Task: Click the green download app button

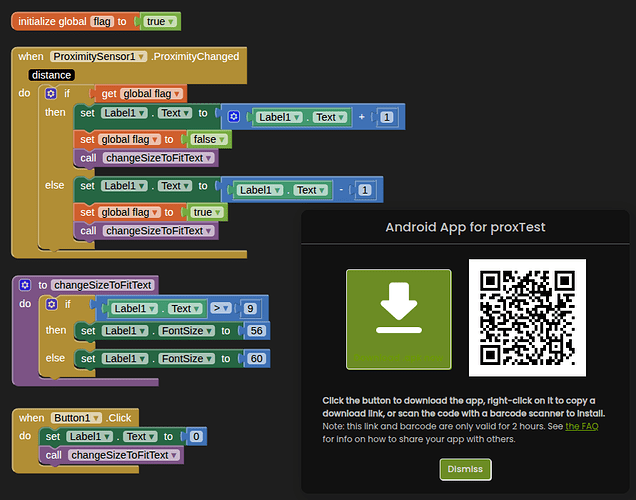Action: [398, 317]
